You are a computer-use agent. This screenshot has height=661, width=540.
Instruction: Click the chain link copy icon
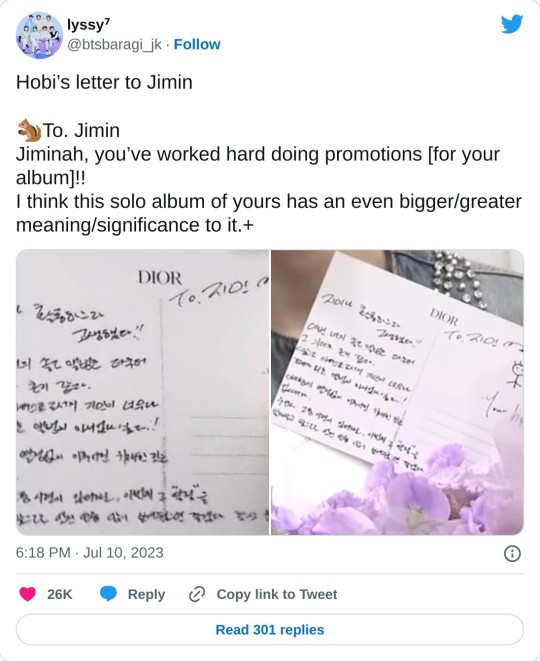pyautogui.click(x=197, y=594)
